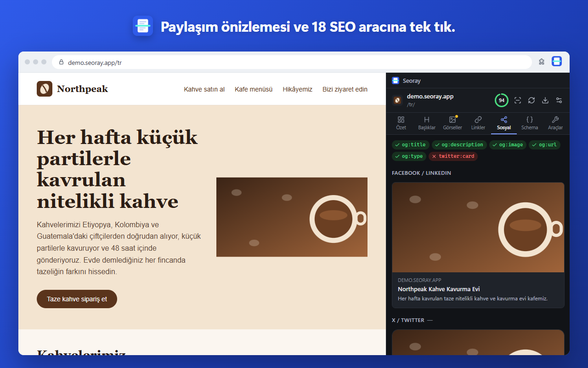Click the FACEBOOK / LINKEDIN section label
This screenshot has width=588, height=368.
point(421,173)
